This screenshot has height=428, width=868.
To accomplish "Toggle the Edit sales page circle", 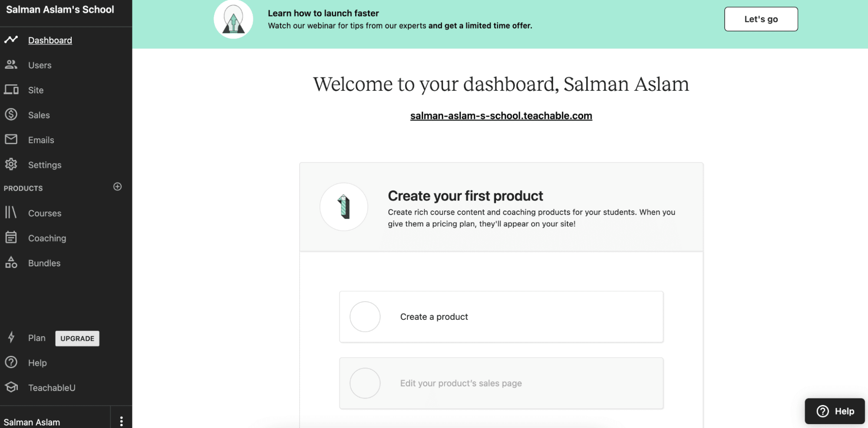I will 365,383.
